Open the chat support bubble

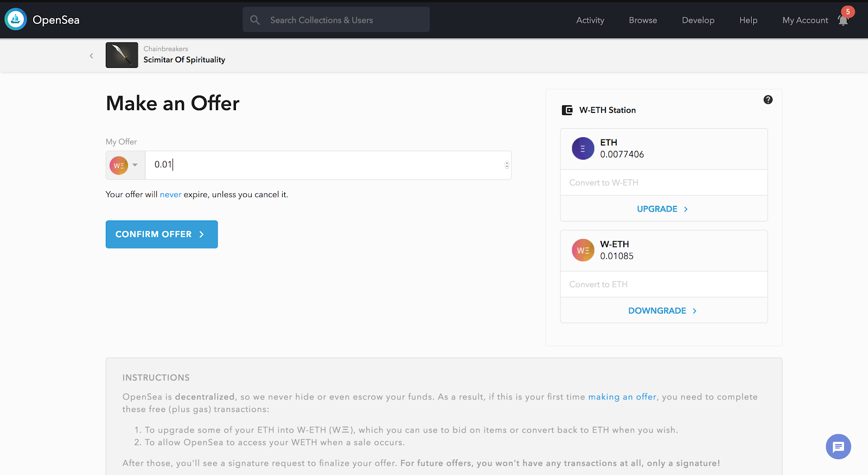pyautogui.click(x=839, y=447)
